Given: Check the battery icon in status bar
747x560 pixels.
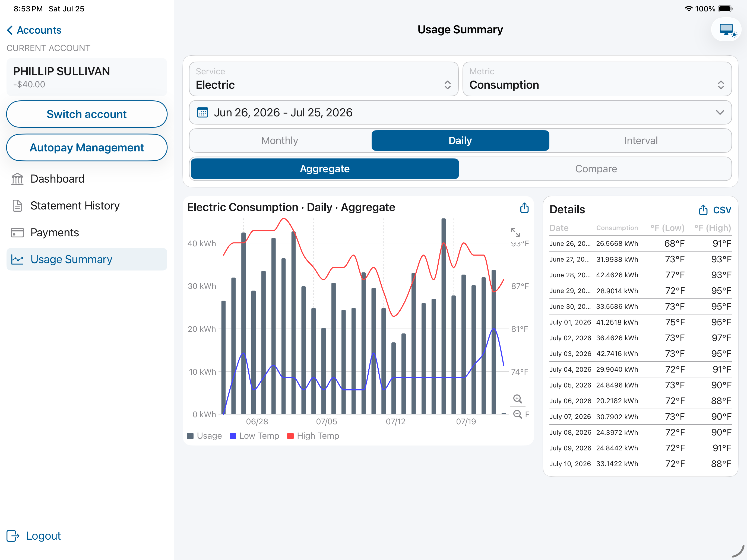Looking at the screenshot, I should pyautogui.click(x=725, y=9).
